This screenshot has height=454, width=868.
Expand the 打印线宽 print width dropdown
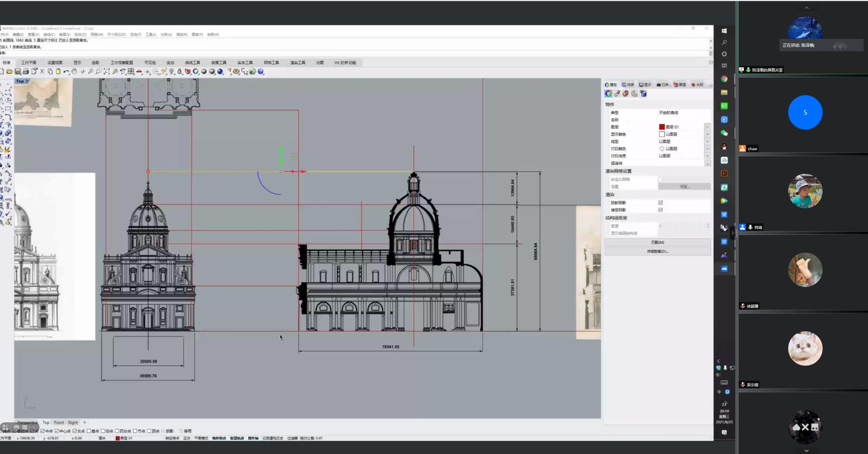point(708,156)
